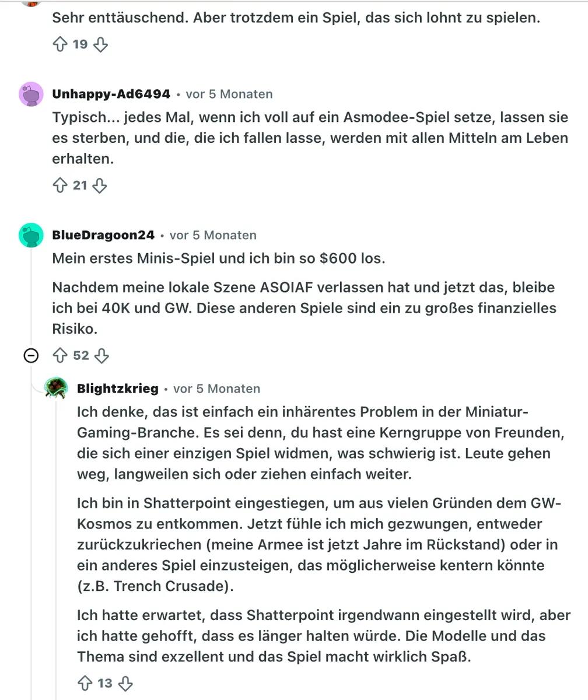Click the partially visible avatar at the top
This screenshot has width=588, height=700.
[x=31, y=2]
